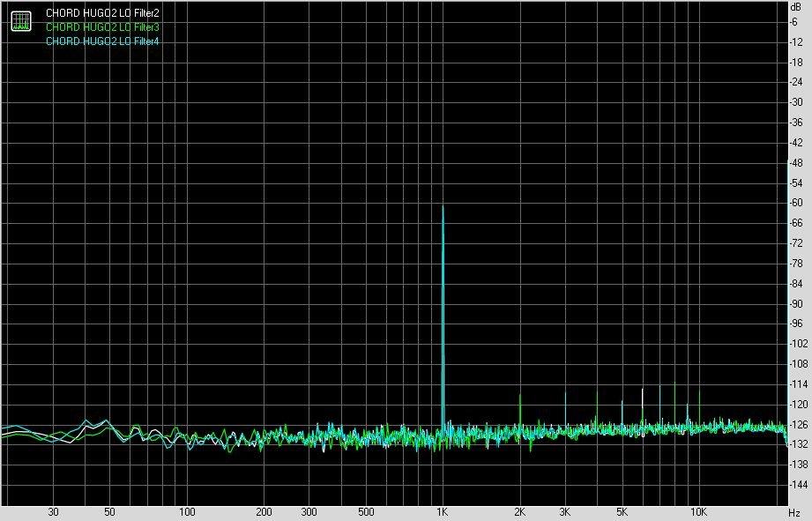Click the 30 frequency axis label
Screen dimensions: 812x521
coord(53,512)
